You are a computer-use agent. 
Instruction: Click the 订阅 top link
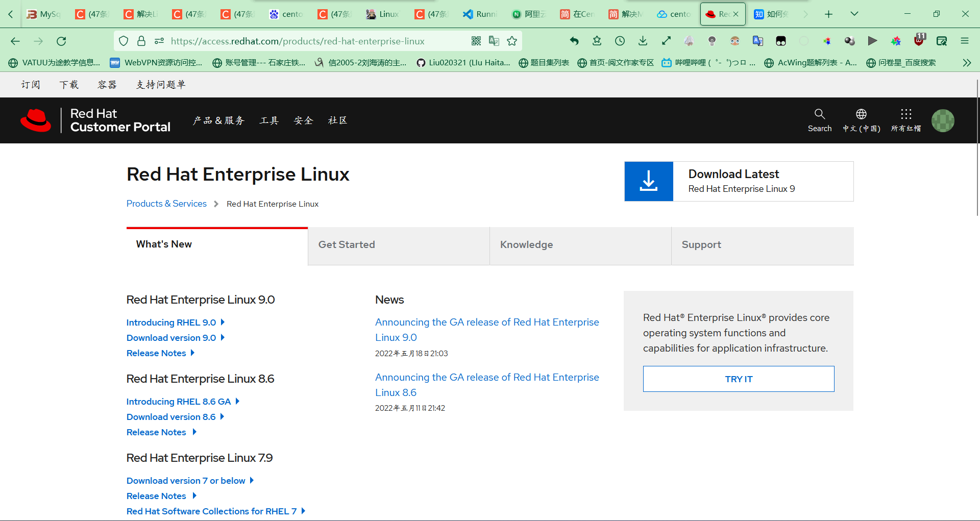point(31,85)
